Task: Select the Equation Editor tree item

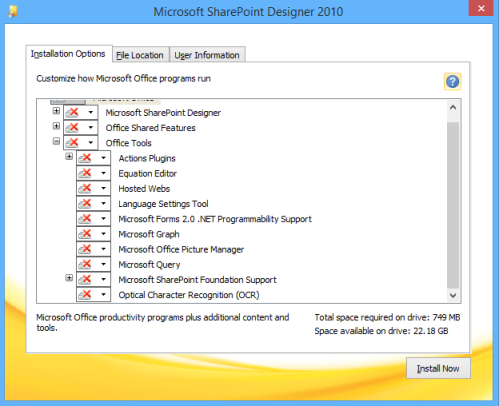Action: pyautogui.click(x=148, y=173)
